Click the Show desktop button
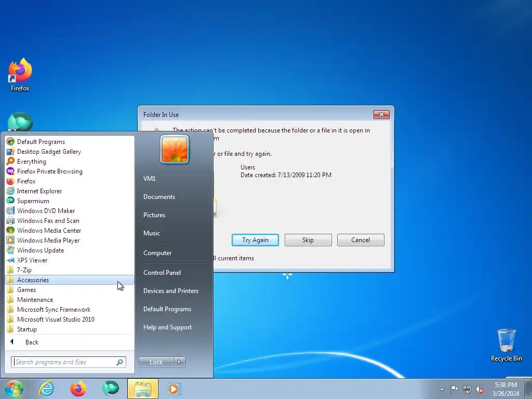 click(x=528, y=389)
